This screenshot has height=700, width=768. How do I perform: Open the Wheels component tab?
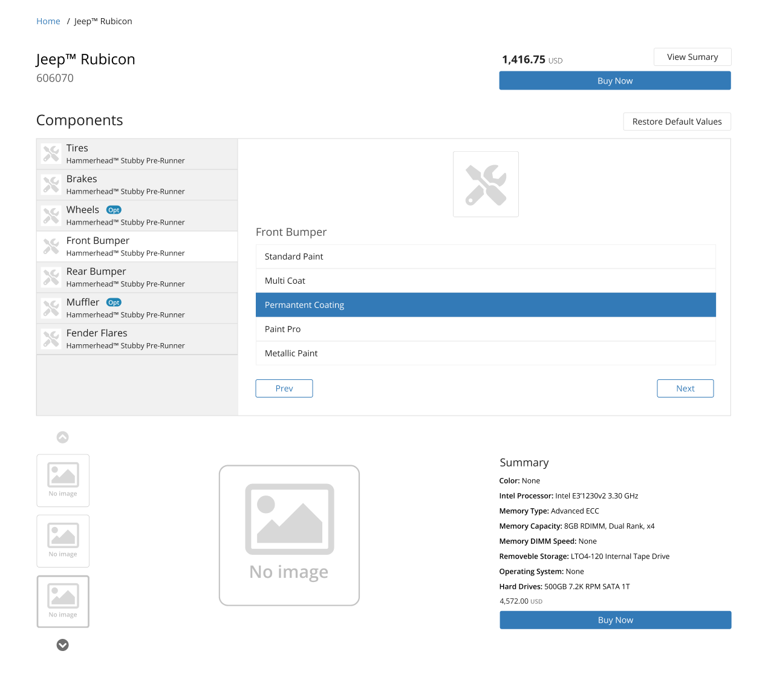(x=137, y=216)
